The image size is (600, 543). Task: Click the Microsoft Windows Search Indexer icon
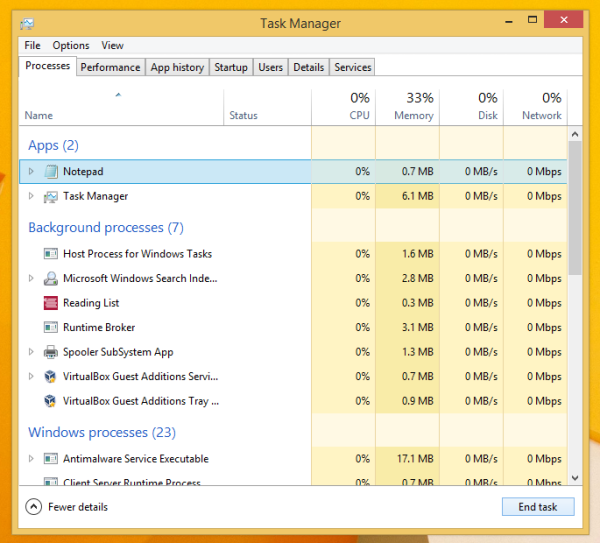point(51,279)
